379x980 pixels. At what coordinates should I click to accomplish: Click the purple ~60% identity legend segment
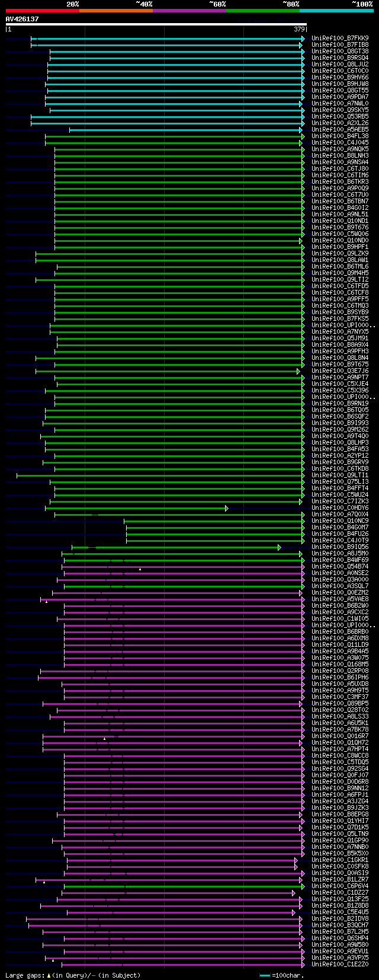coord(189,10)
